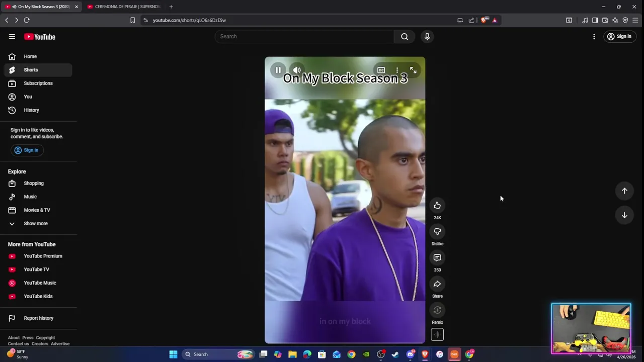Go to previous Short with up arrow

click(x=624, y=191)
